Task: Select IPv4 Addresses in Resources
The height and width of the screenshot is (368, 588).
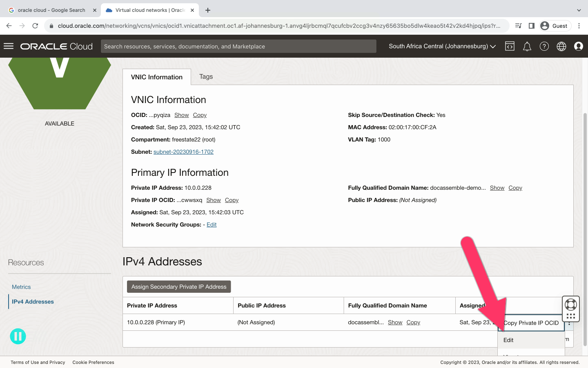Action: click(33, 302)
